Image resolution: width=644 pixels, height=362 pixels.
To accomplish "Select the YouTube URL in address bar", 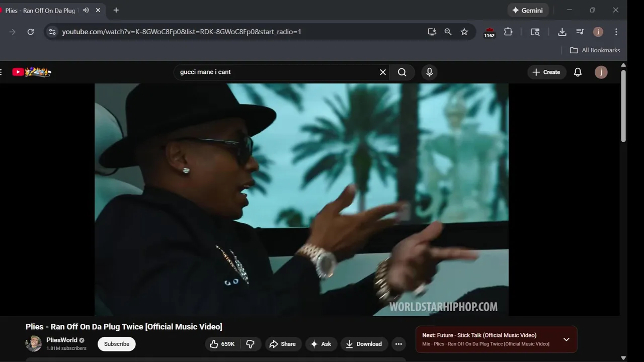I will 182,32.
